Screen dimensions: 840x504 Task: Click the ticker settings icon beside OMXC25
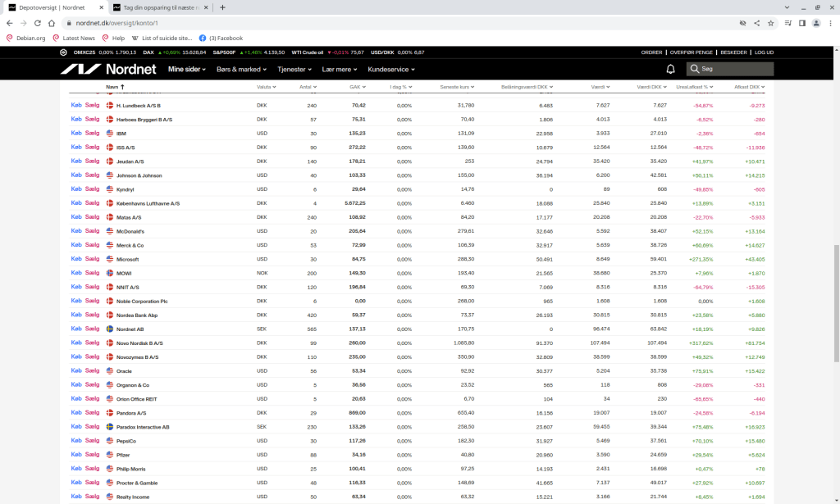pos(63,52)
